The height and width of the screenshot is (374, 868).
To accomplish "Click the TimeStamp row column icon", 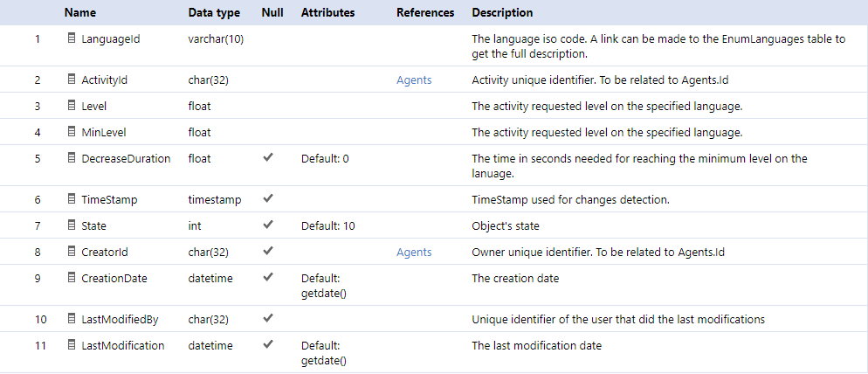I will [71, 199].
